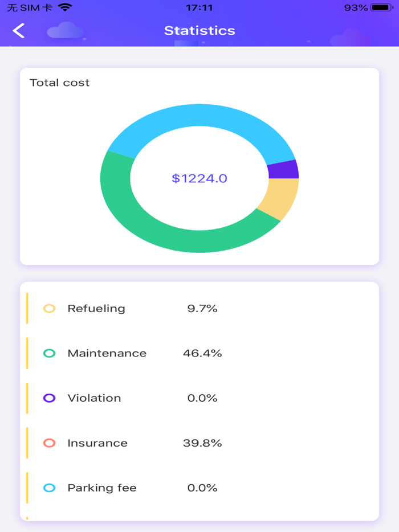Tap the Wi-Fi status icon
The width and height of the screenshot is (399, 532).
coord(65,8)
